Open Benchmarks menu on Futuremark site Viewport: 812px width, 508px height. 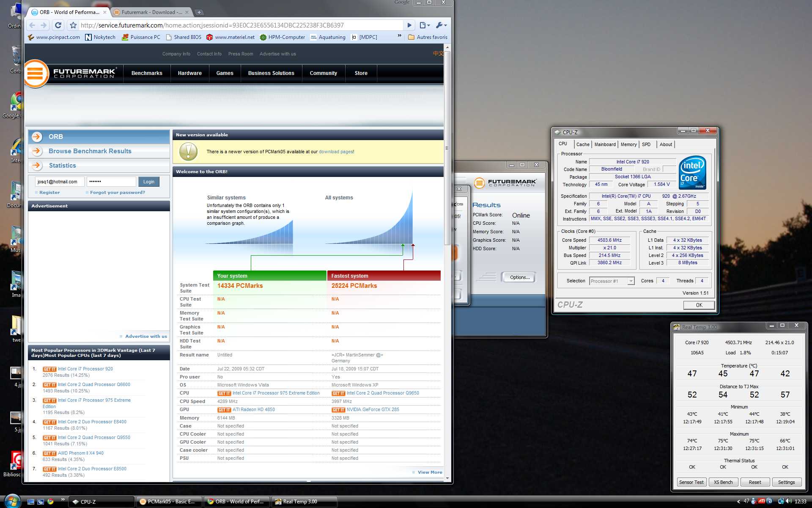147,73
